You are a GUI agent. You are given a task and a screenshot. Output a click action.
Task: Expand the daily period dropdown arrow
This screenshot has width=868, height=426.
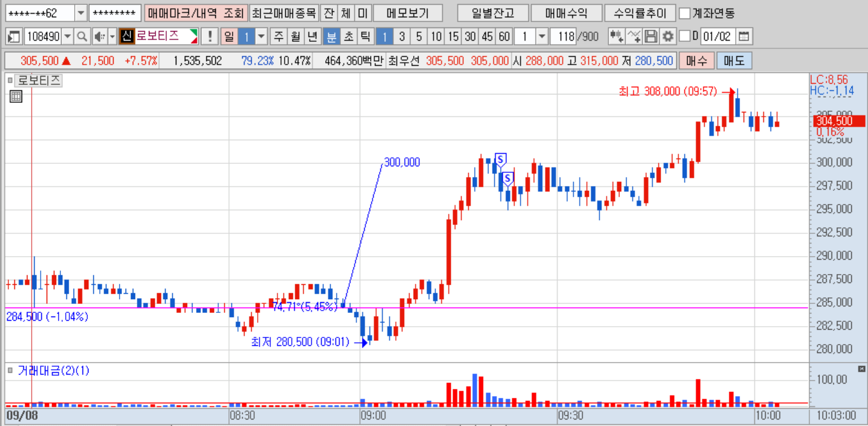261,36
